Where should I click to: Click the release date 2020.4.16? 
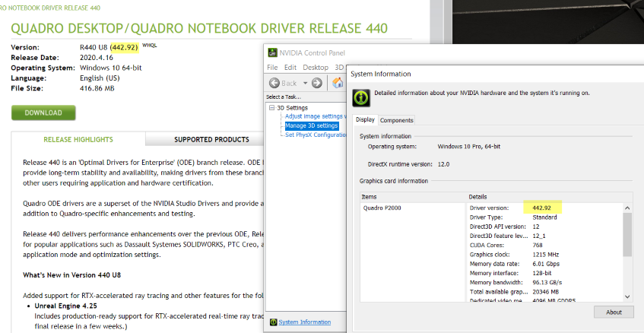(x=97, y=58)
